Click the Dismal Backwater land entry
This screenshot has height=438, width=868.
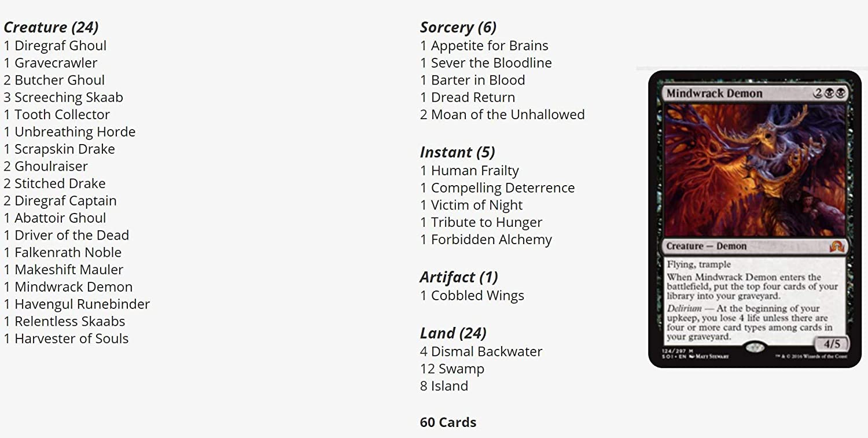coord(486,352)
